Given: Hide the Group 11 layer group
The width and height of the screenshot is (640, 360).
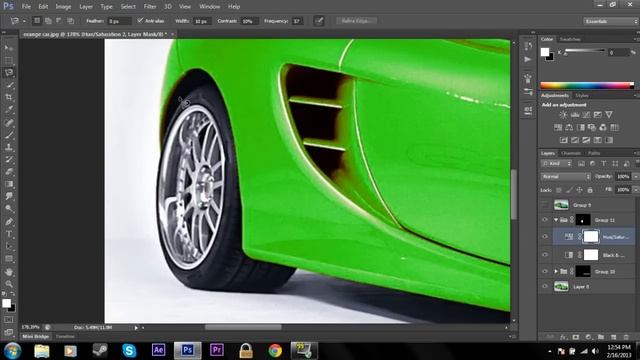Looking at the screenshot, I should [x=545, y=220].
